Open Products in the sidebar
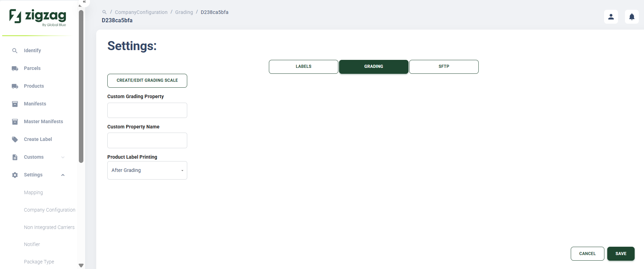Screen dimensions: 644x269 point(34,86)
